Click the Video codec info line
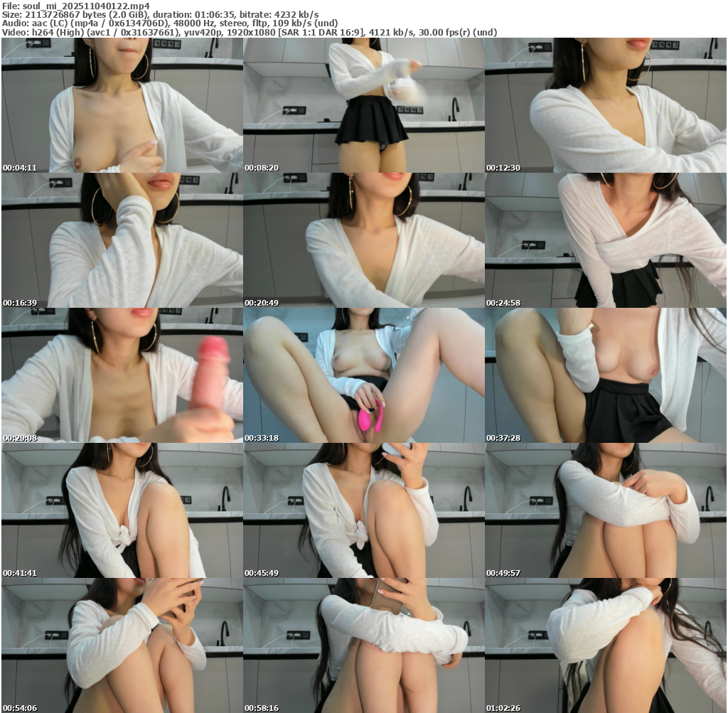The width and height of the screenshot is (728, 713). pos(249,32)
